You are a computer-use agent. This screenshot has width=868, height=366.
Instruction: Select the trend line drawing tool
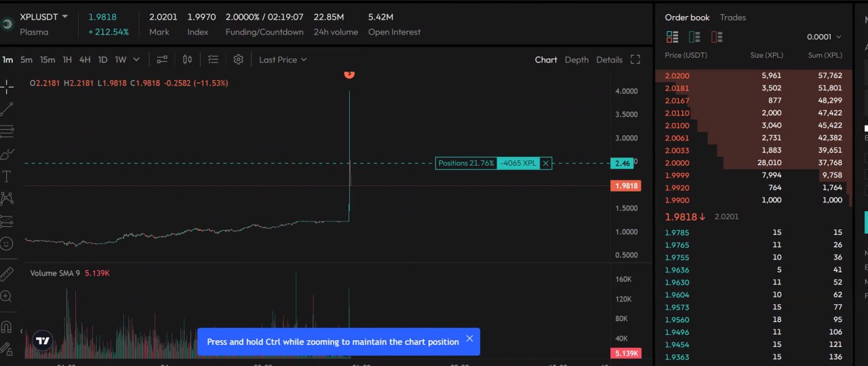7,109
